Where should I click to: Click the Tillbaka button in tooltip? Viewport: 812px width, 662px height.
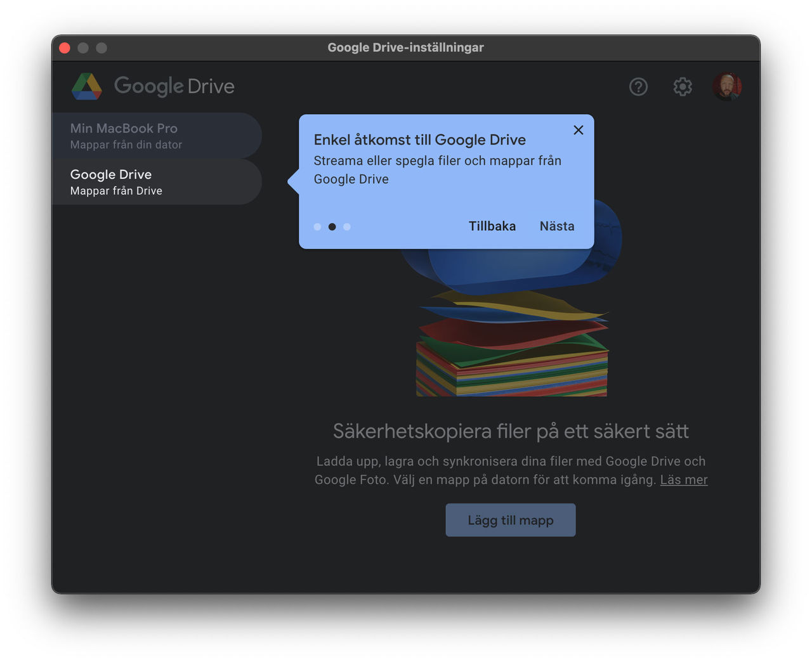(x=492, y=226)
